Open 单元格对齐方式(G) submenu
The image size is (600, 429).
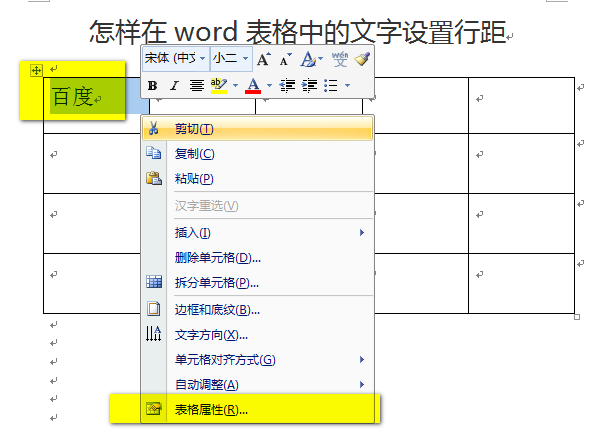pyautogui.click(x=257, y=360)
